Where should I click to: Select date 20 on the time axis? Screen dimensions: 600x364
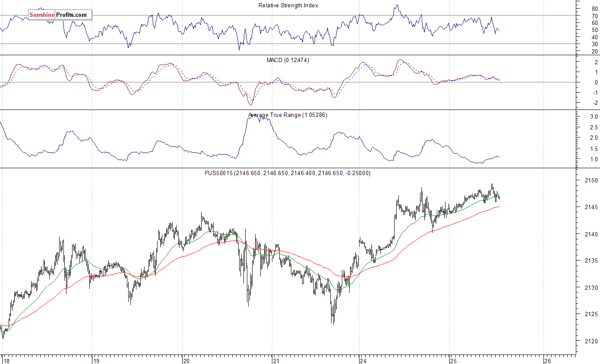[186, 361]
